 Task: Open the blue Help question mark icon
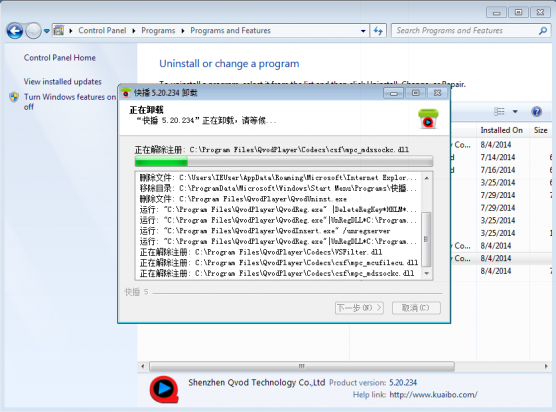pos(536,112)
